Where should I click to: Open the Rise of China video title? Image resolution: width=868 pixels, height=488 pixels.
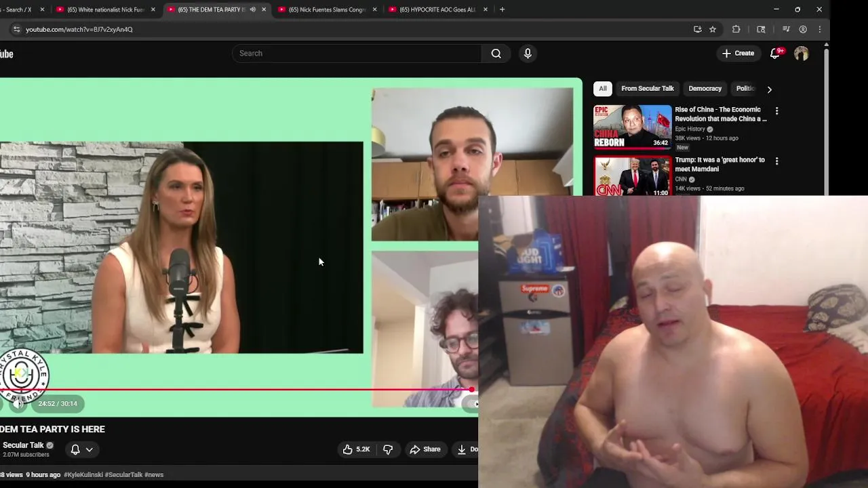[x=721, y=114]
